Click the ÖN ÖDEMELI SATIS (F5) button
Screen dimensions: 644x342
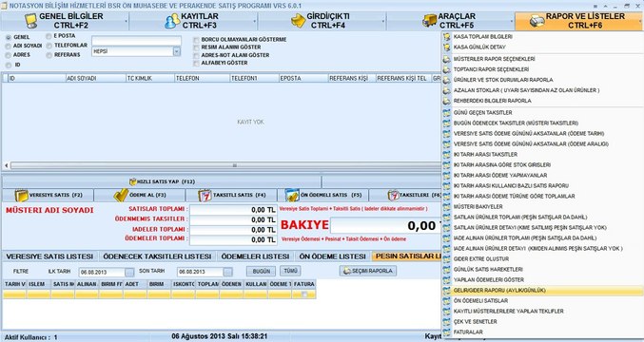[323, 195]
